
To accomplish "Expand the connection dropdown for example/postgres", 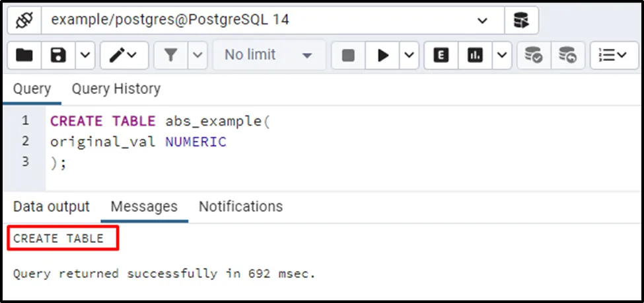I will [482, 21].
